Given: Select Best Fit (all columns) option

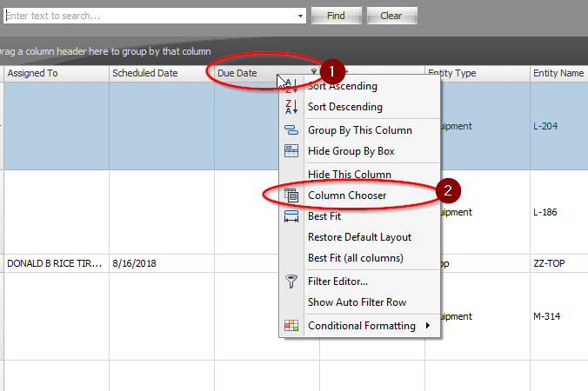Looking at the screenshot, I should 355,258.
